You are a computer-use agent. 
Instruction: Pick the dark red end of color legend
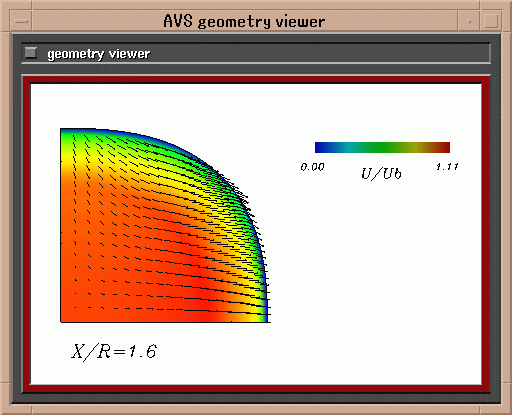[444, 147]
